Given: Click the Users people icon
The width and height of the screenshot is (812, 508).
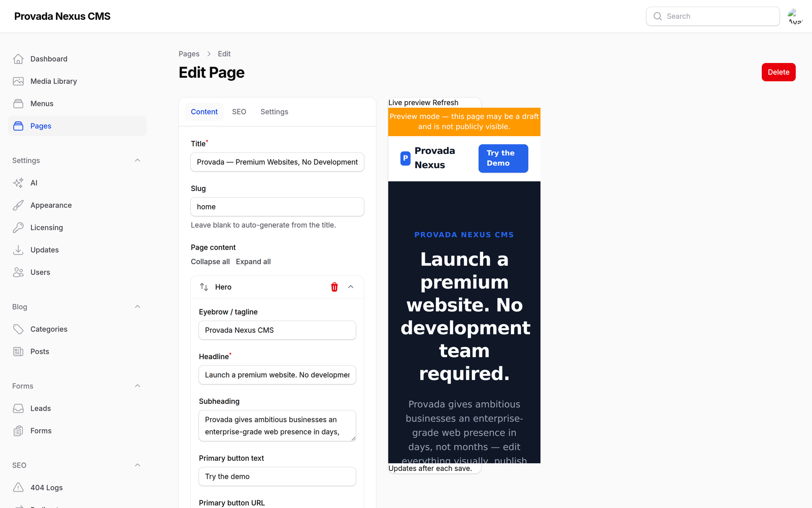Looking at the screenshot, I should (18, 272).
